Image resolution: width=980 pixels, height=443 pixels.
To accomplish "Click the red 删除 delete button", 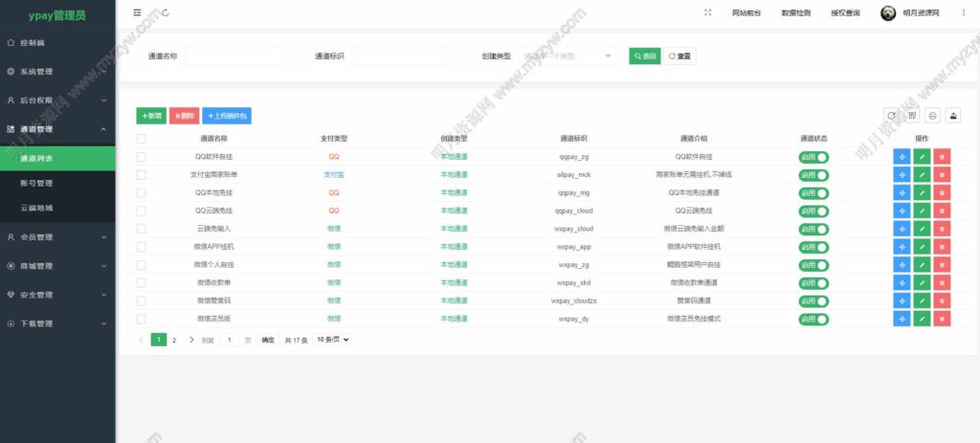I will 185,116.
